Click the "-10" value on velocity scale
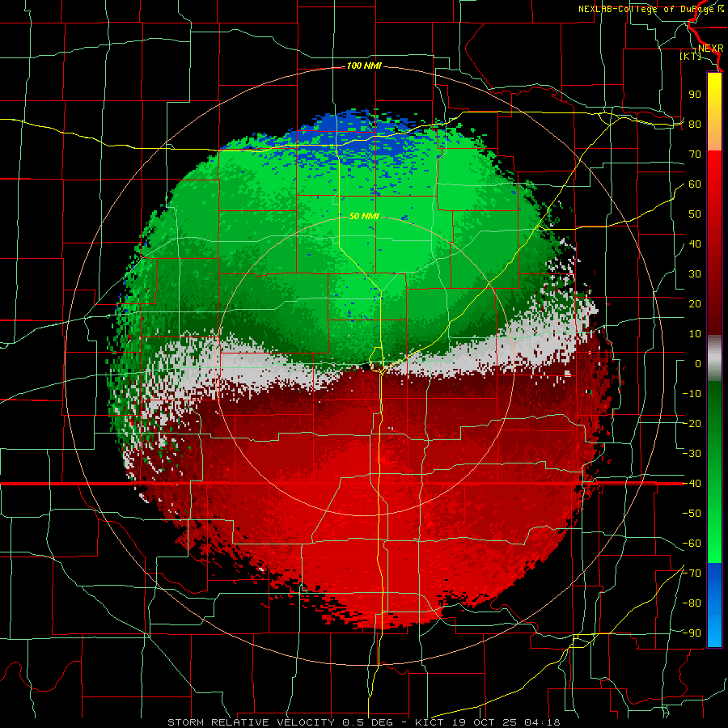 click(692, 394)
